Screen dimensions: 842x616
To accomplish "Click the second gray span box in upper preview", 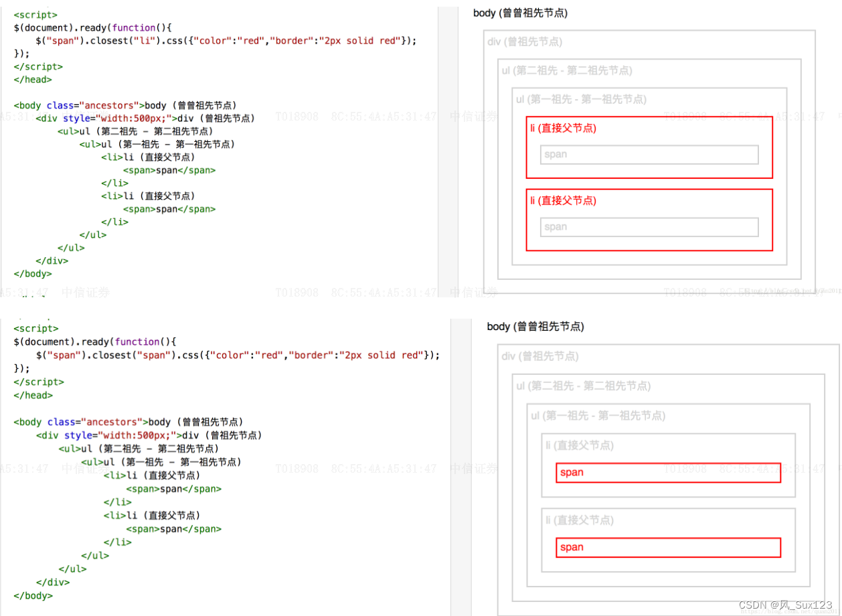I will (649, 227).
